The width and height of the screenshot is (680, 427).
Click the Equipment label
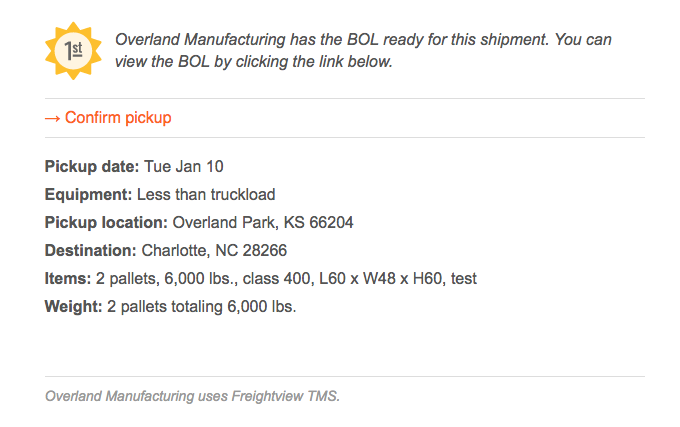tap(88, 195)
